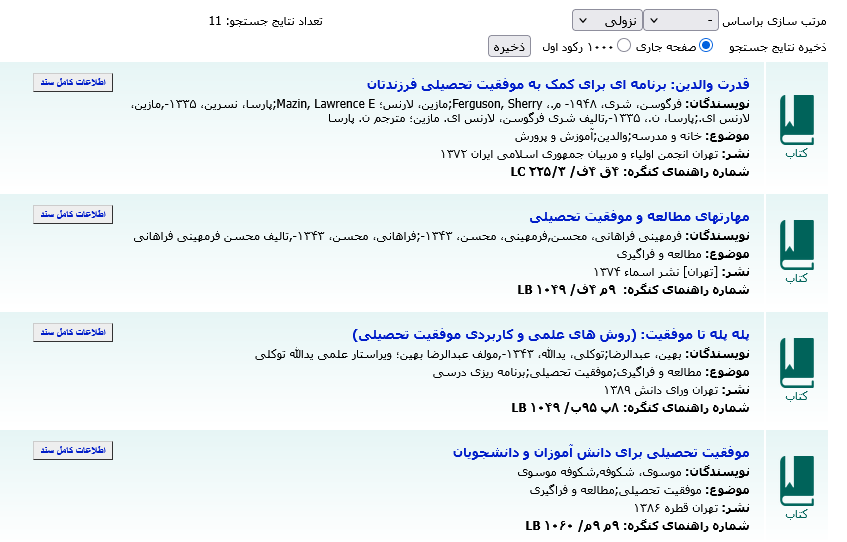Open full info for 'موفقیت تحصیلی برای دانش آموزان'

(73, 450)
